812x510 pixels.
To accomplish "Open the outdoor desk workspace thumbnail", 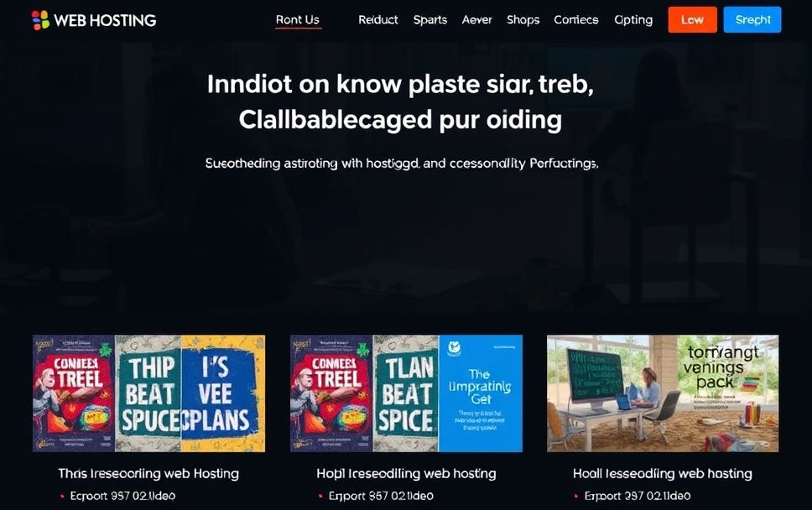I will coord(663,393).
